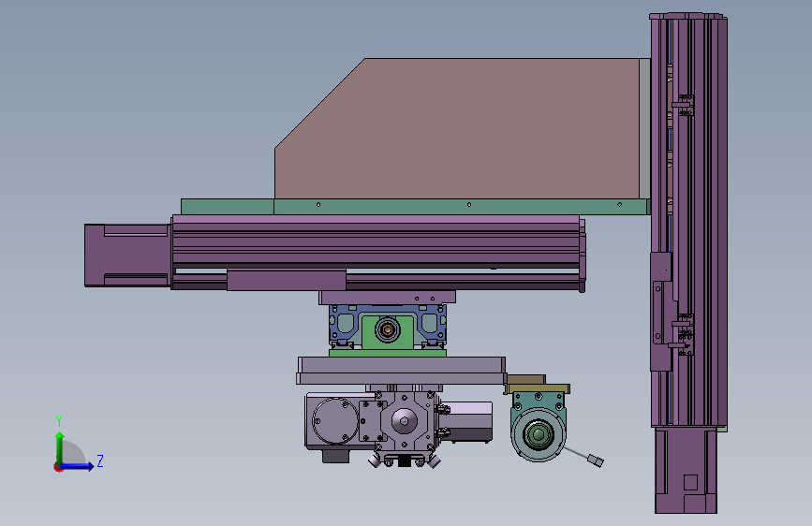The height and width of the screenshot is (526, 812).
Task: Select the cable connector plug
Action: (596, 460)
